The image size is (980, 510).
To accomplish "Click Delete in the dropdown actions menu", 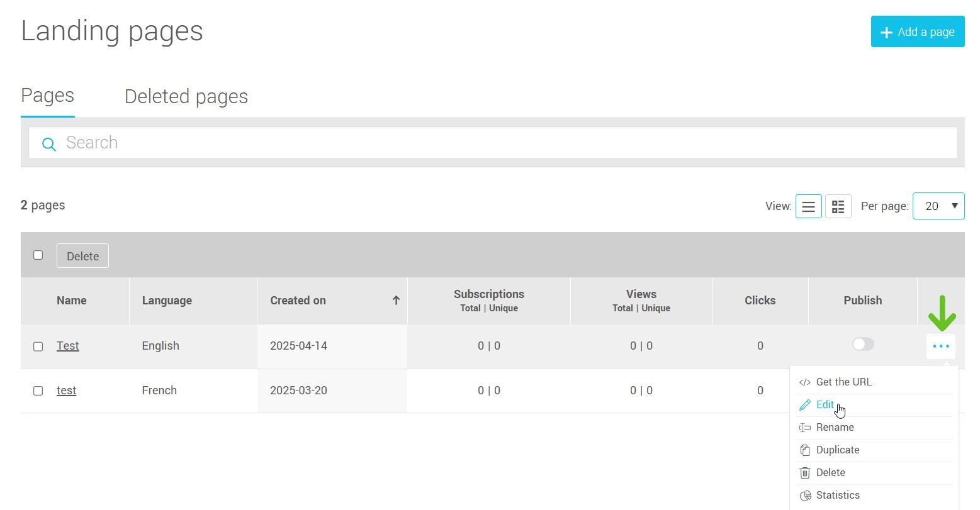I will pos(830,473).
